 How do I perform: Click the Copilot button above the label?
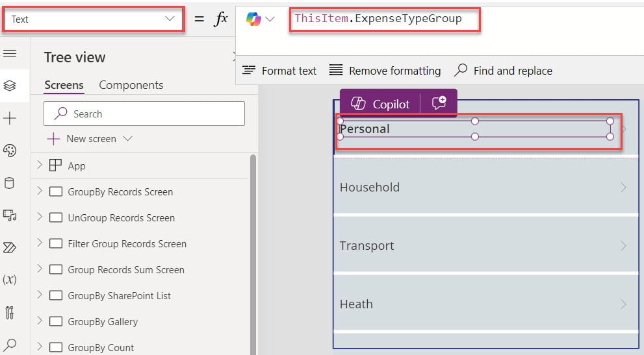tap(380, 104)
